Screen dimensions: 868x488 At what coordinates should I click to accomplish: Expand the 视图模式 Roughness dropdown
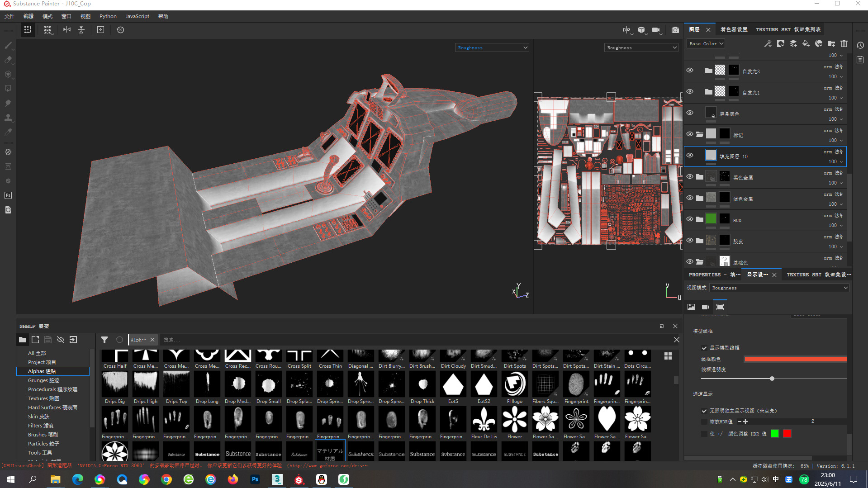(x=779, y=288)
